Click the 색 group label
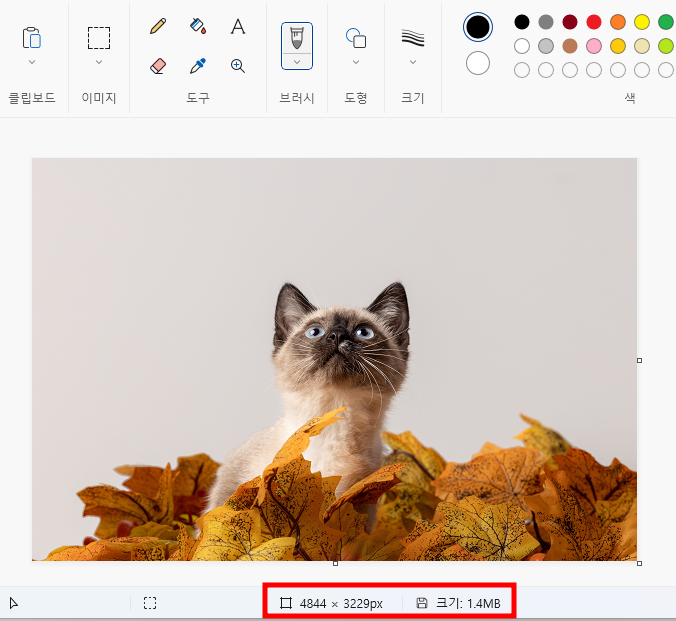This screenshot has width=676, height=621. [630, 98]
